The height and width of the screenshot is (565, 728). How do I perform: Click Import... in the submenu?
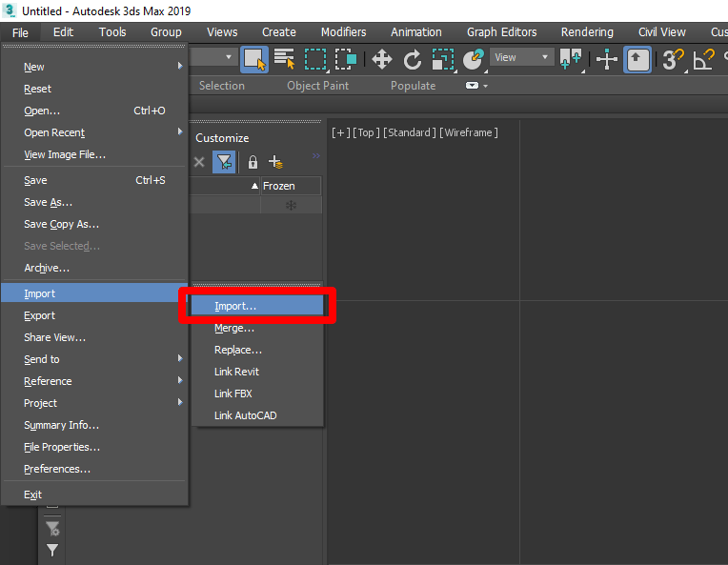pos(257,306)
